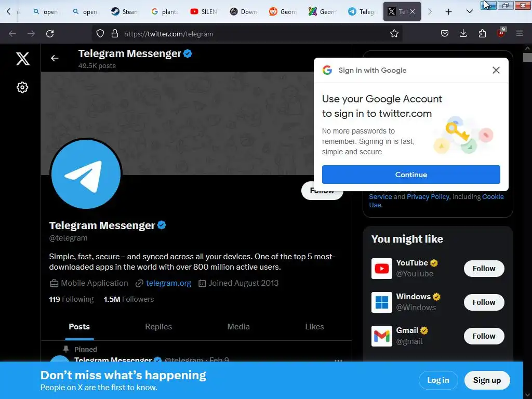Click the X logo in sidebar

(x=23, y=59)
